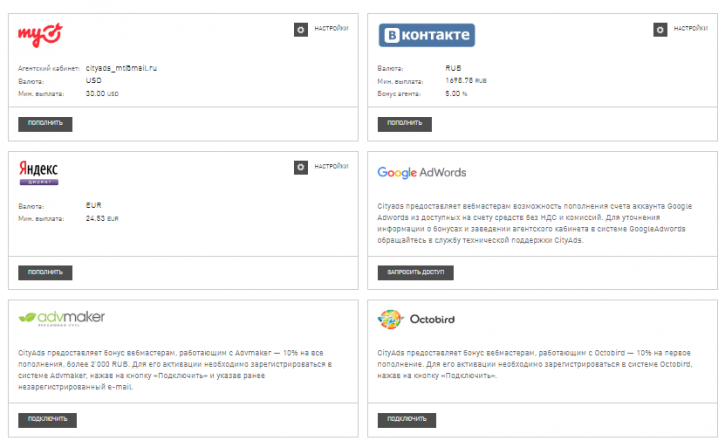Click the '5.00 %' agent bonus value
This screenshot has height=441, width=725.
coord(456,93)
